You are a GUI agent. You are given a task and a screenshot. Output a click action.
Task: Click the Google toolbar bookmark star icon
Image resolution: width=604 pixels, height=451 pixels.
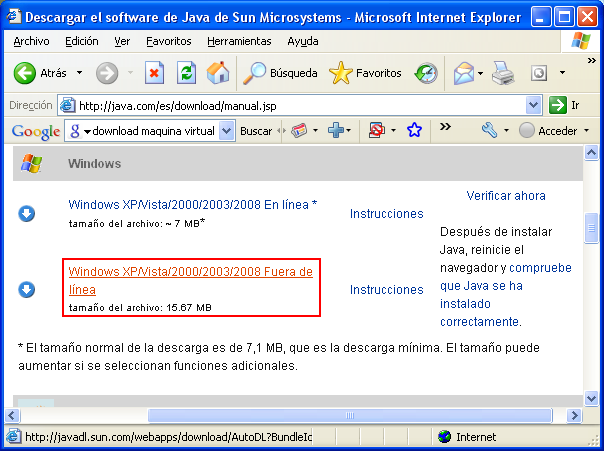[414, 131]
